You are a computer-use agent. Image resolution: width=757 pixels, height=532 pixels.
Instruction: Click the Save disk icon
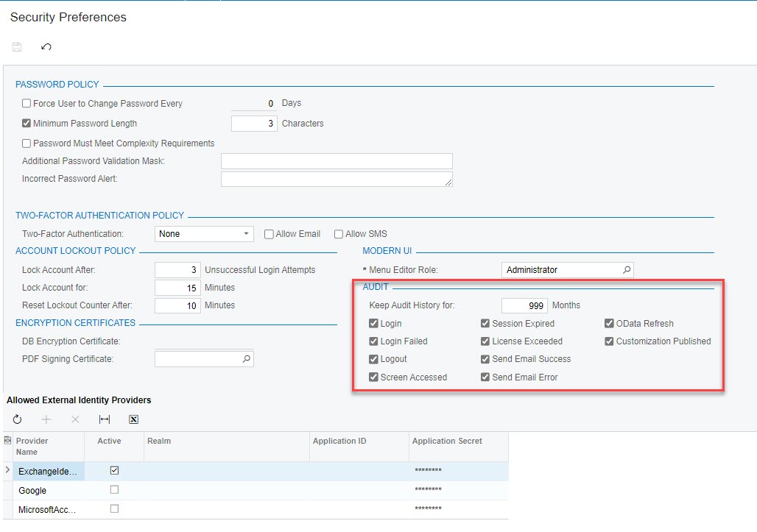point(17,47)
